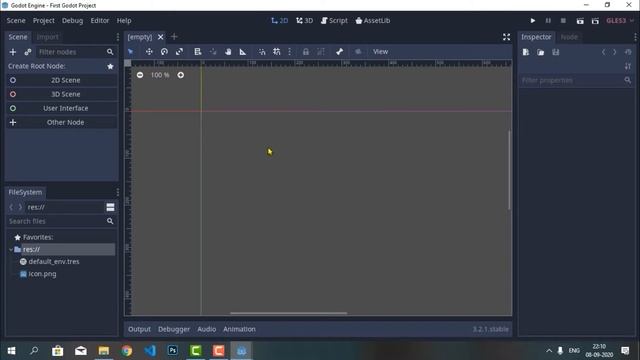This screenshot has height=360, width=640.
Task: Activate the Scale Mode tool
Action: (x=179, y=52)
